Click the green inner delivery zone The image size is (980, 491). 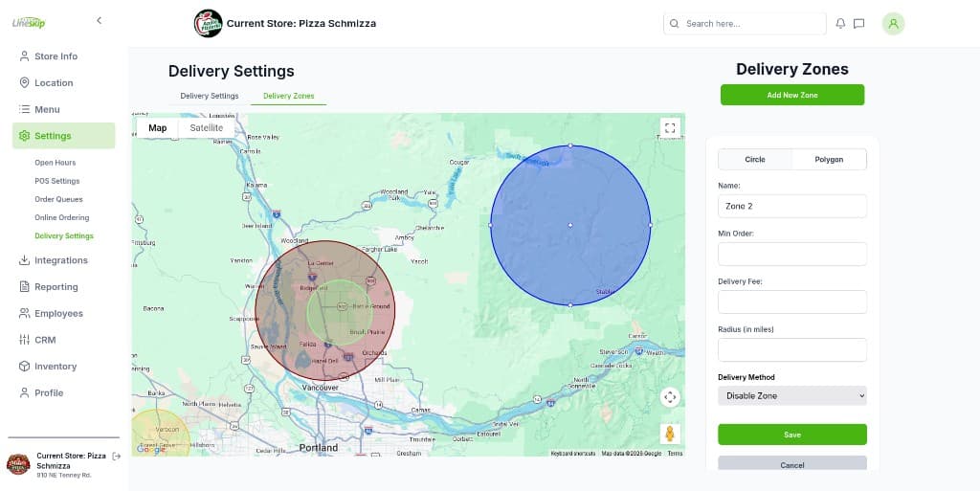pos(340,312)
